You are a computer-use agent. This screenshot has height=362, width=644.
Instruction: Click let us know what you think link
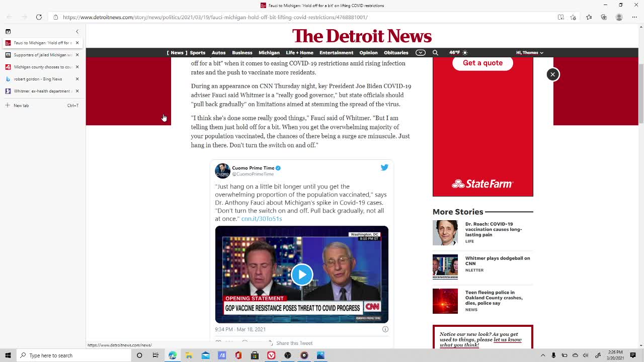pos(481,342)
